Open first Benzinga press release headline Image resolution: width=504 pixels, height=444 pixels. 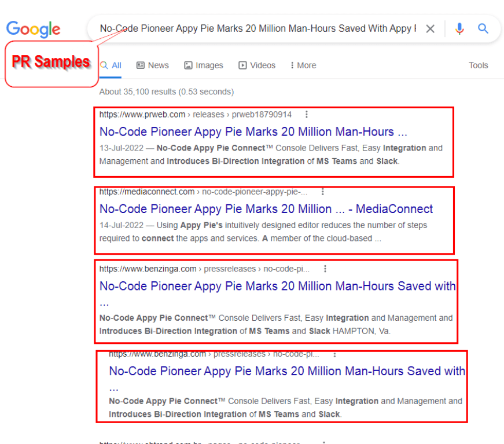pyautogui.click(x=278, y=286)
